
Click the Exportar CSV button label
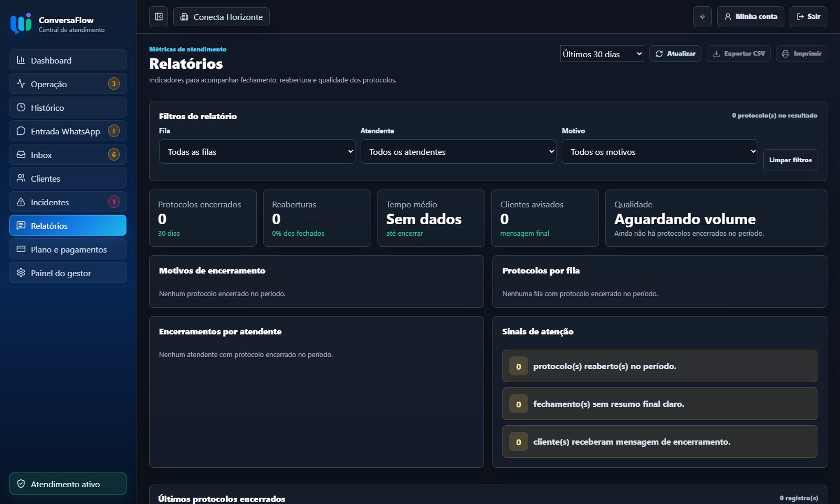(744, 54)
